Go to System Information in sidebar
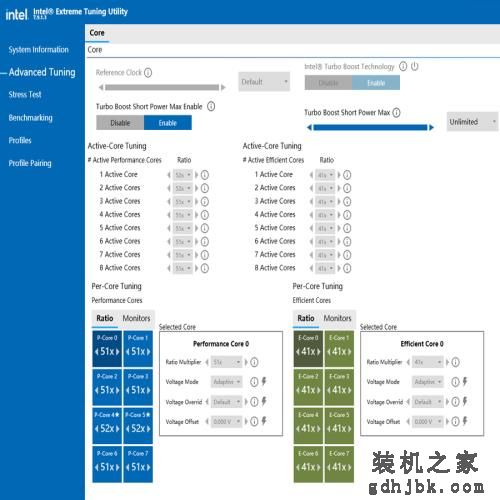The image size is (500, 500). tap(38, 50)
